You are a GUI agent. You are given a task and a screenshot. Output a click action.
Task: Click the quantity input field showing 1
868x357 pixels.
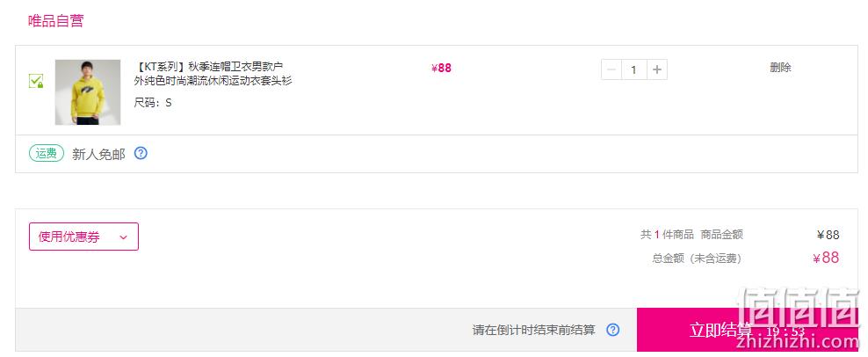(x=633, y=69)
